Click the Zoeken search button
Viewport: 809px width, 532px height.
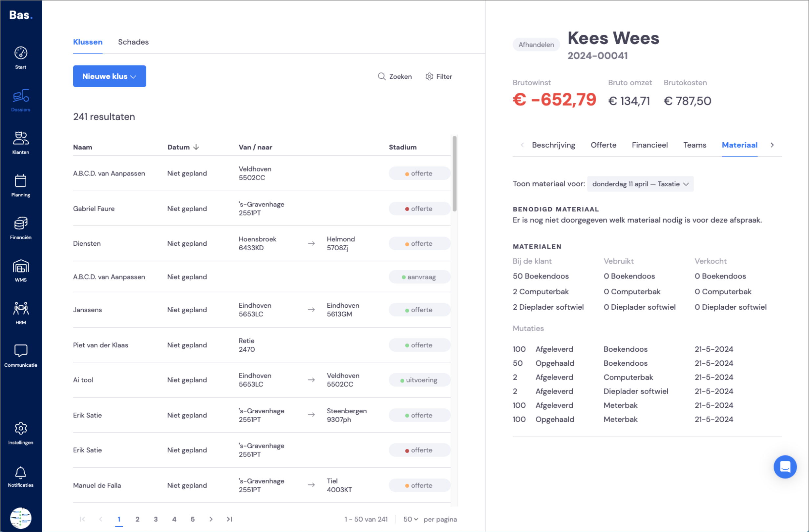tap(394, 76)
